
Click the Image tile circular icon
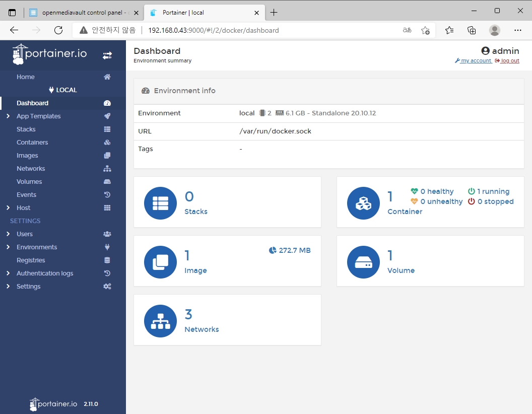(x=161, y=262)
